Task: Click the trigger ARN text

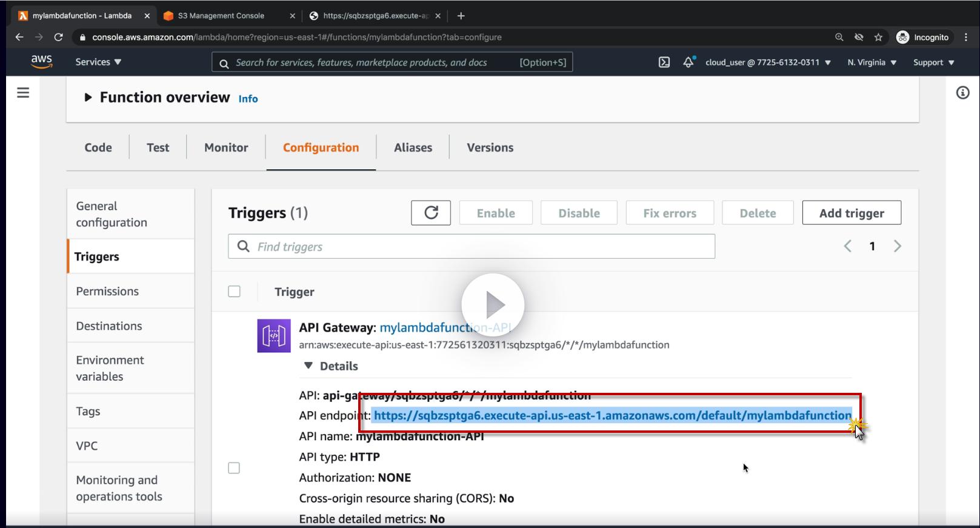Action: click(x=484, y=345)
